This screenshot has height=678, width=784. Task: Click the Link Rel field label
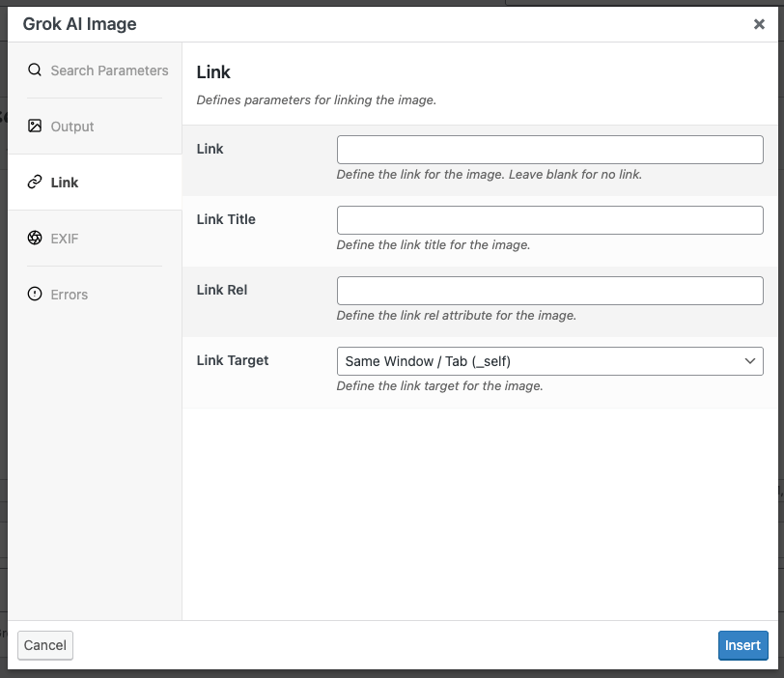(x=222, y=290)
